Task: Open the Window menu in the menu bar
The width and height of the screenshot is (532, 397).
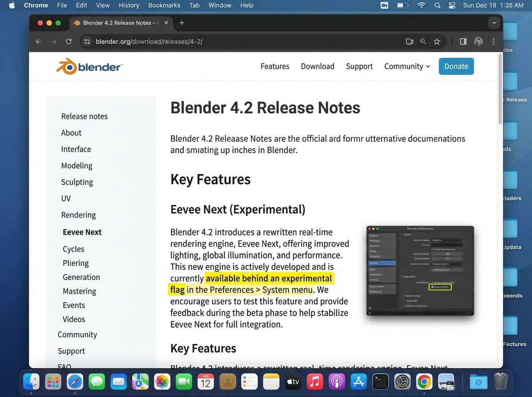Action: [x=220, y=5]
